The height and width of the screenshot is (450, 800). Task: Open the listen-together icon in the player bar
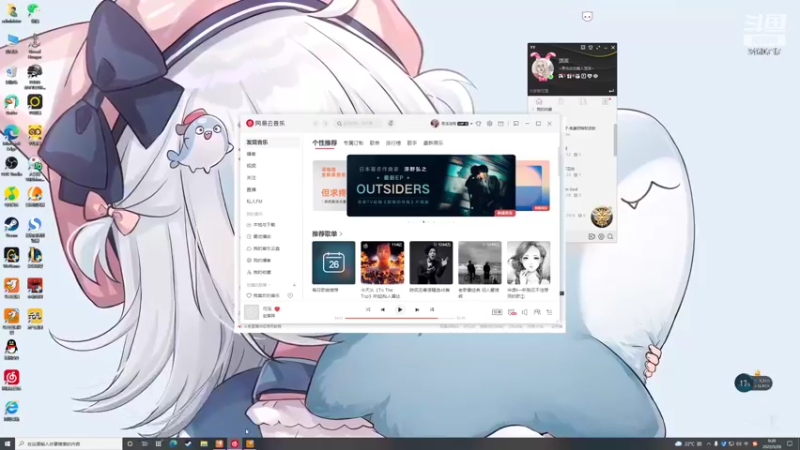(537, 312)
